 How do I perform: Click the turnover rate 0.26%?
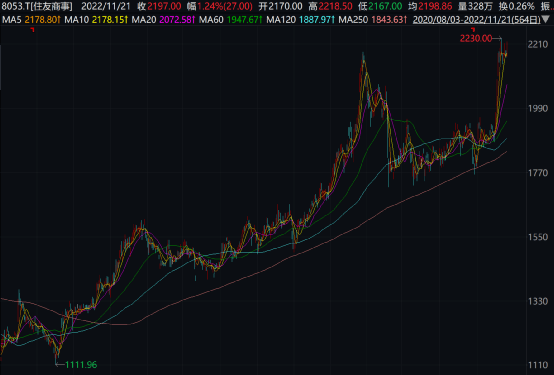pos(521,6)
